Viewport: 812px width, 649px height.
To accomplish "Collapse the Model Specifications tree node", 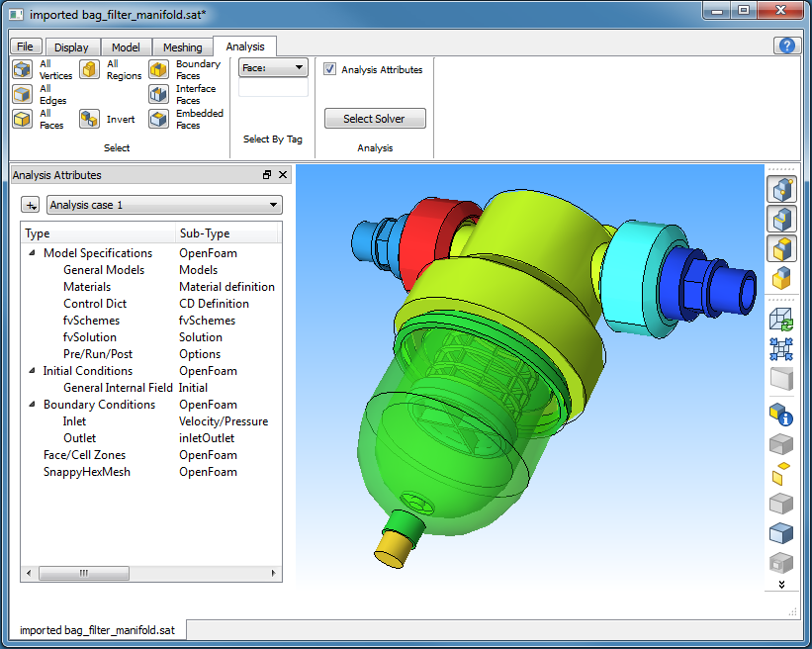I will [32, 253].
